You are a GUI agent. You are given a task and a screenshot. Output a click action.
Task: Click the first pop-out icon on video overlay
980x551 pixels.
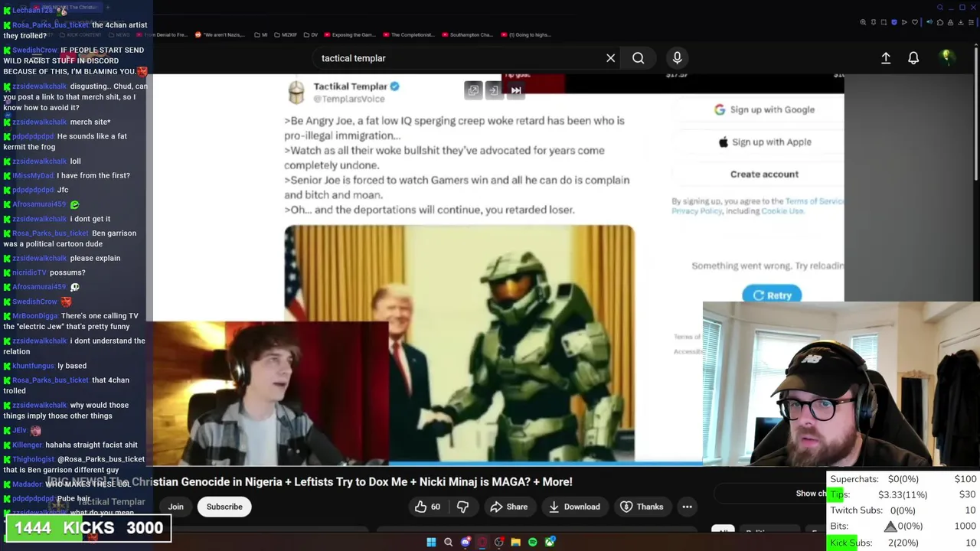473,90
